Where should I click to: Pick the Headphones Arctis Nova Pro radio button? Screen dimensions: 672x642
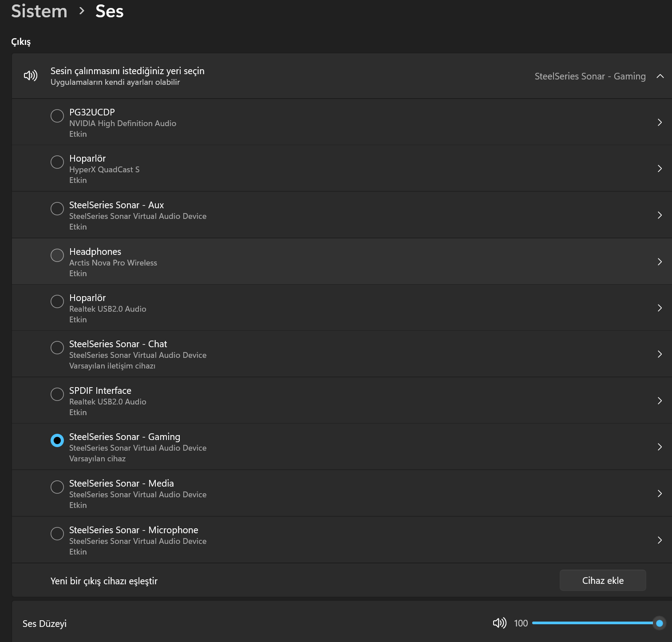click(x=57, y=255)
